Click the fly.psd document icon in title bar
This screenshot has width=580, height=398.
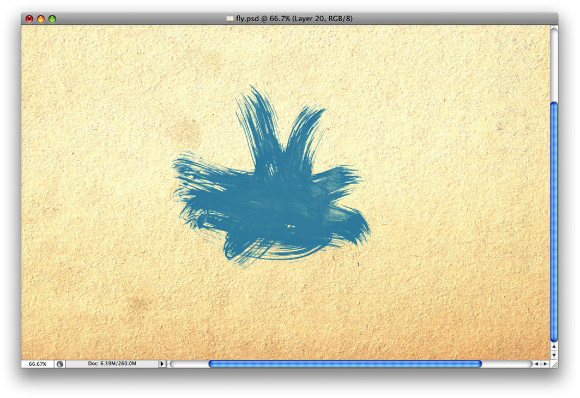coord(230,18)
